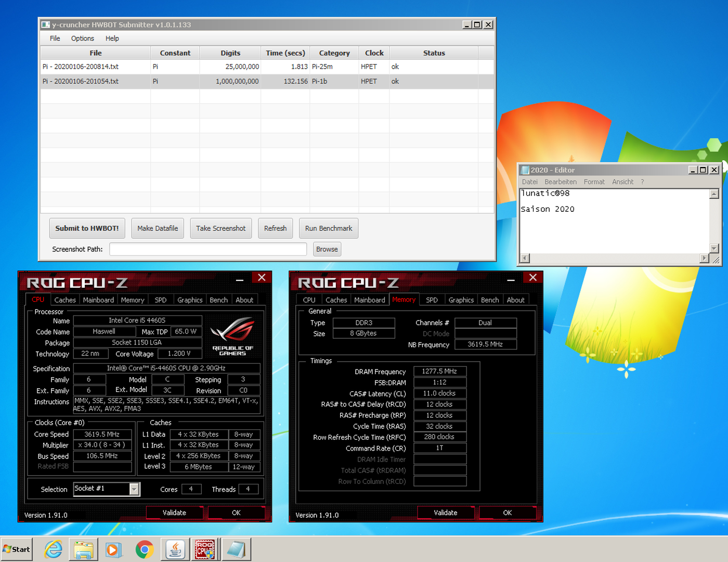Switch to the Notepad editor taskbar icon
The image size is (728, 562).
click(x=236, y=550)
